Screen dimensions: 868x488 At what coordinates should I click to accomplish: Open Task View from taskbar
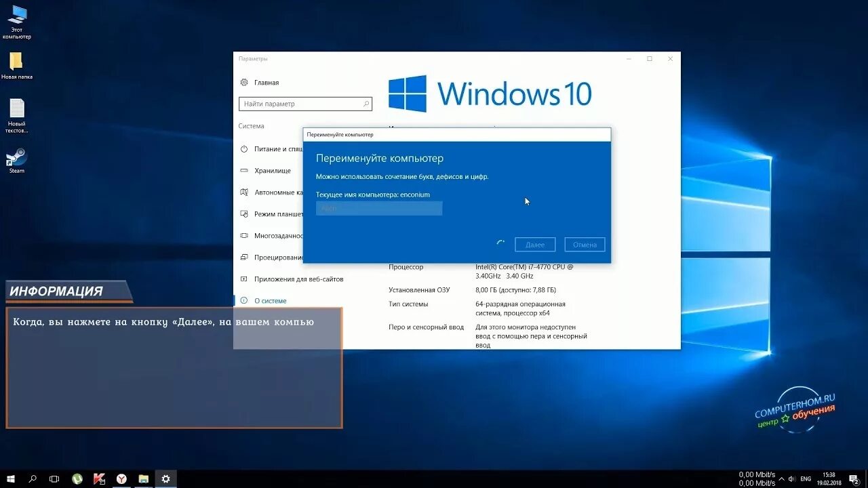pos(54,479)
